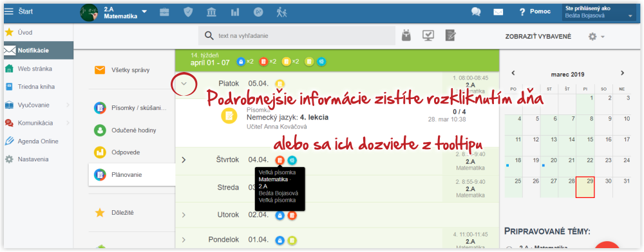Expand the Štvrtok 04.04. day row
The image size is (644, 252).
(184, 160)
